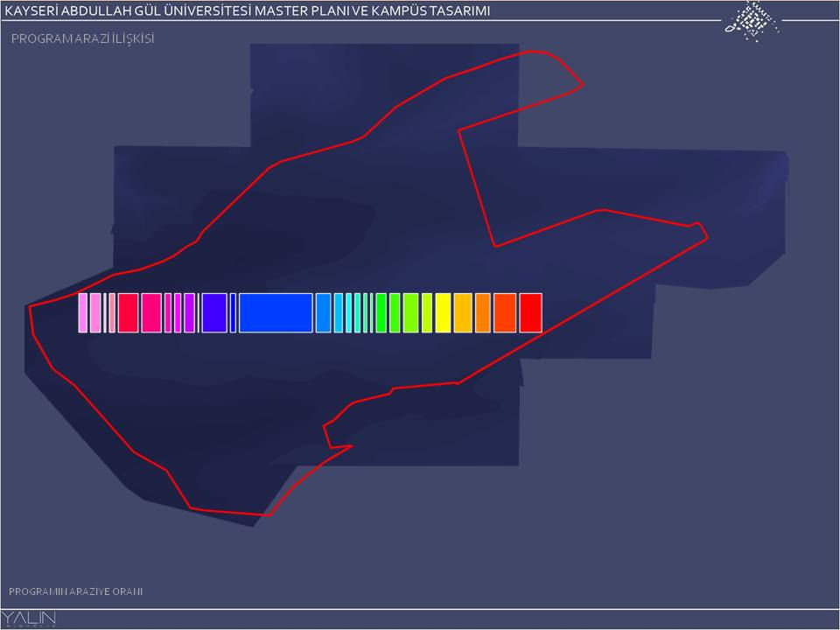Click the purple block left of the indigo block
The image size is (840, 630).
coord(189,313)
